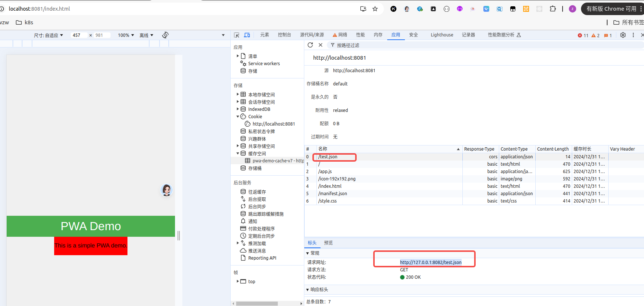Screen dimensions: 644x306
Task: Click the sidebar horizontal scrollbar
Action: (x=257, y=303)
